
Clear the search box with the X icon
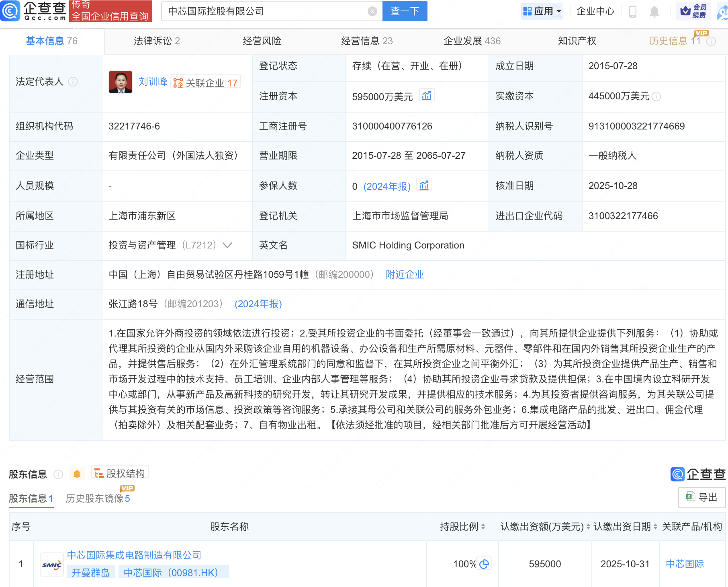tap(372, 11)
